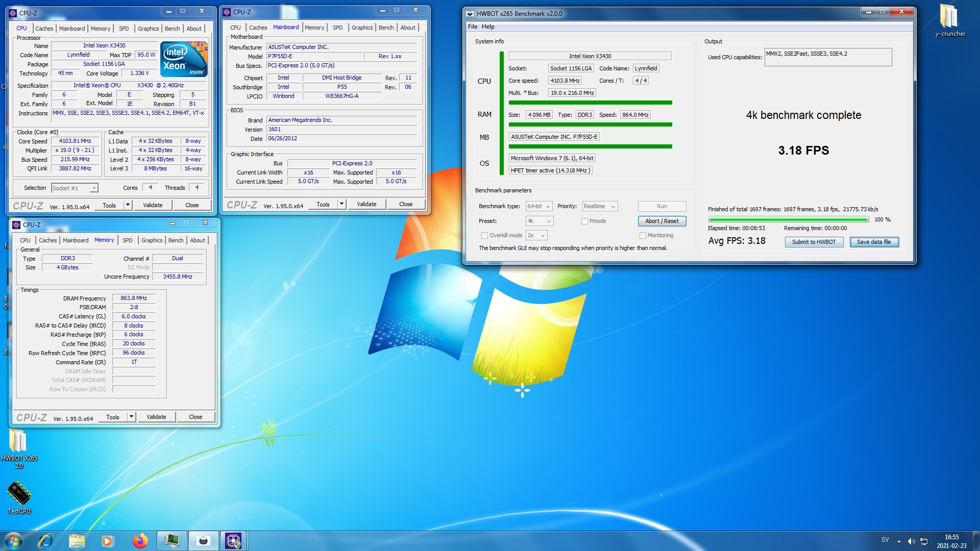Viewport: 980px width, 551px height.
Task: Click the CPU-Z title icon in Mainboard window
Action: (227, 12)
